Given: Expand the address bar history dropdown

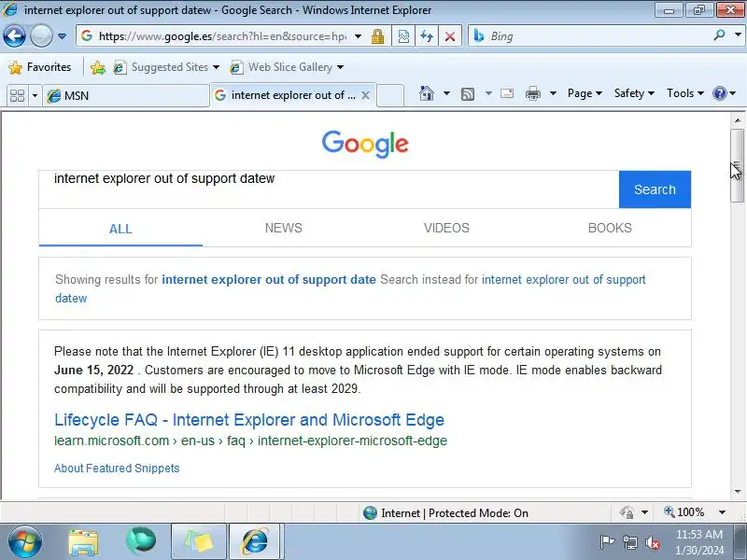Looking at the screenshot, I should 359,36.
